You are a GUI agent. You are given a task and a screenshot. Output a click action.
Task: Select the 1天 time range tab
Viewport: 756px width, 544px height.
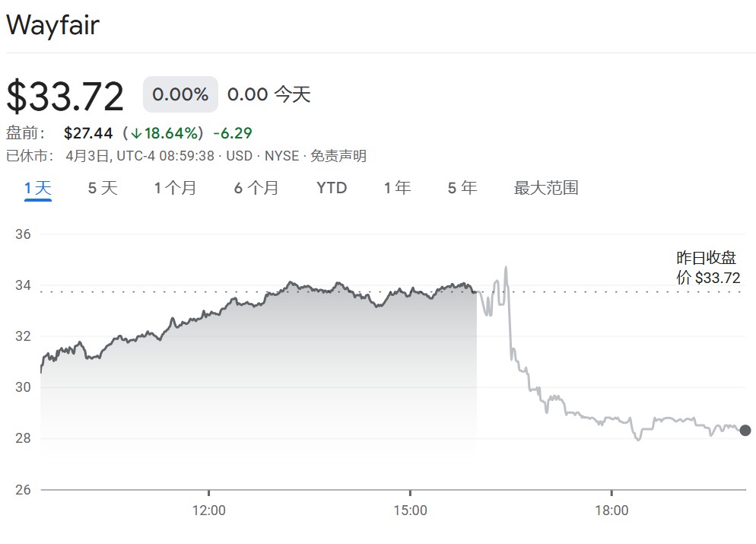(x=38, y=188)
